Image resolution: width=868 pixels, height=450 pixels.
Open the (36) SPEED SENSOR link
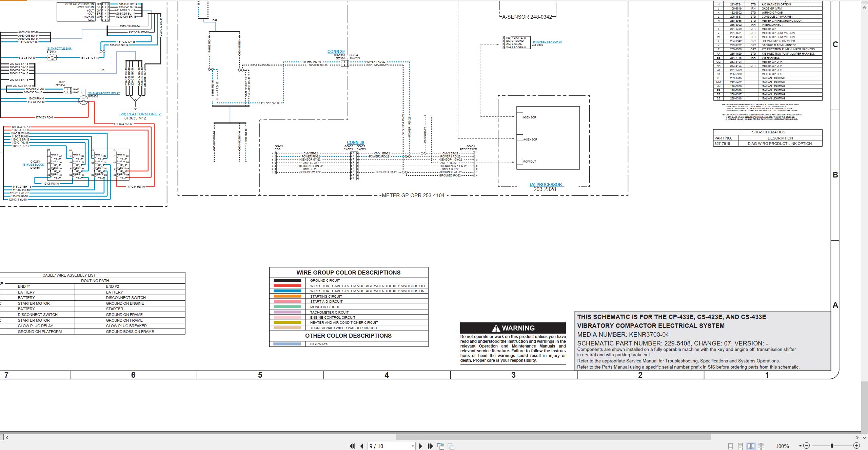tap(547, 42)
